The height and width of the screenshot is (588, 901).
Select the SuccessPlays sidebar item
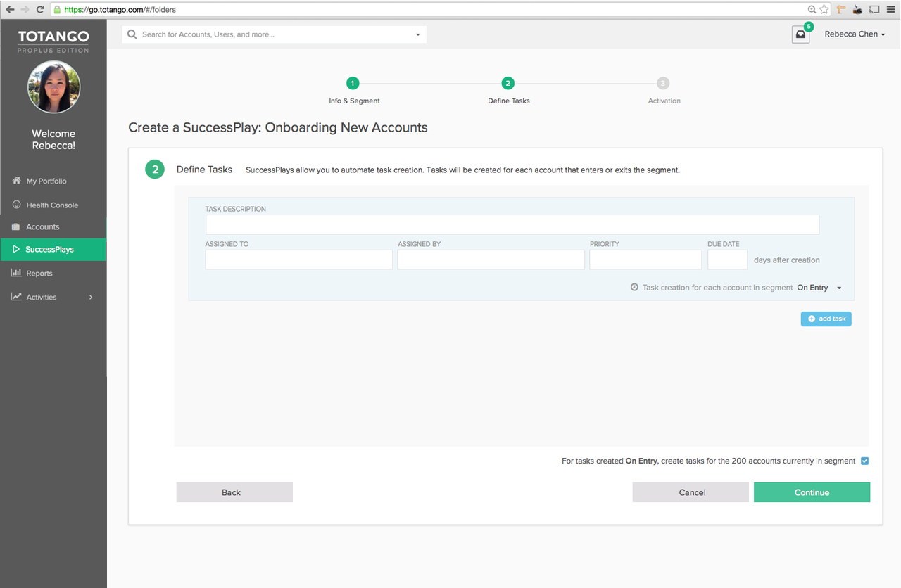(53, 250)
